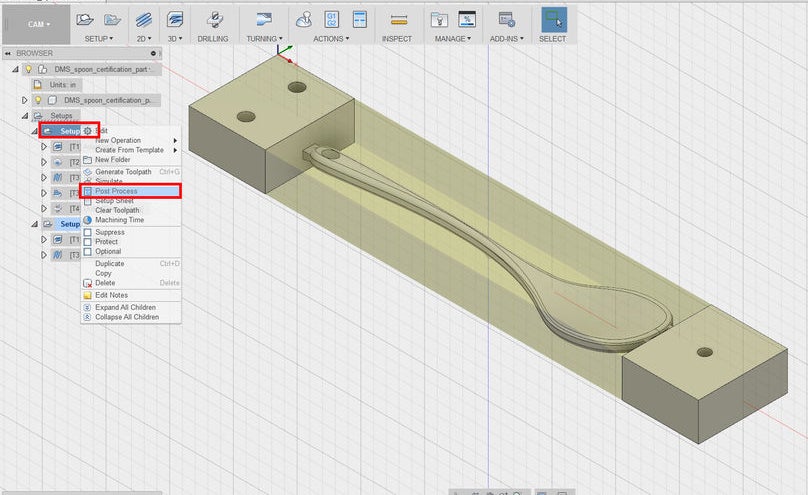Click the percent task manager icon

click(x=467, y=20)
